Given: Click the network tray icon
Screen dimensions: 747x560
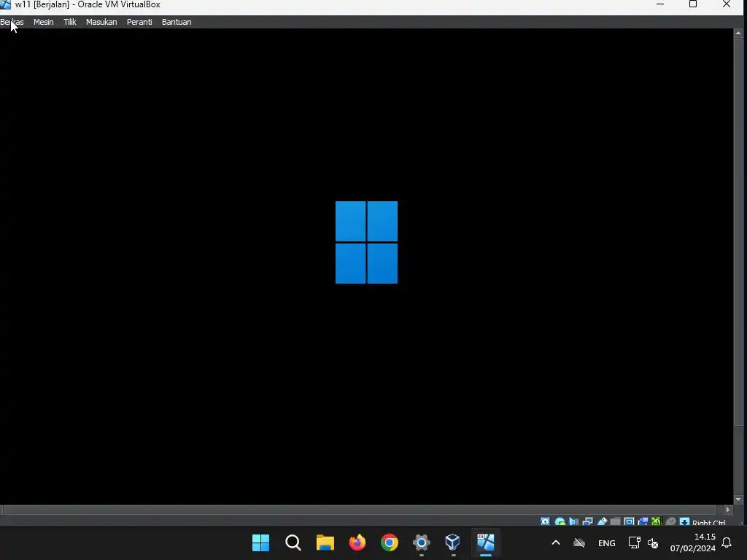Looking at the screenshot, I should pos(634,542).
